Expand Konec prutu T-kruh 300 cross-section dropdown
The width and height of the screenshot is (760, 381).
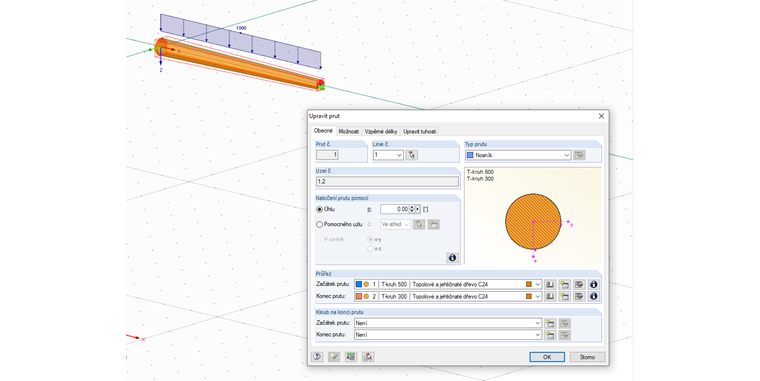[x=538, y=296]
